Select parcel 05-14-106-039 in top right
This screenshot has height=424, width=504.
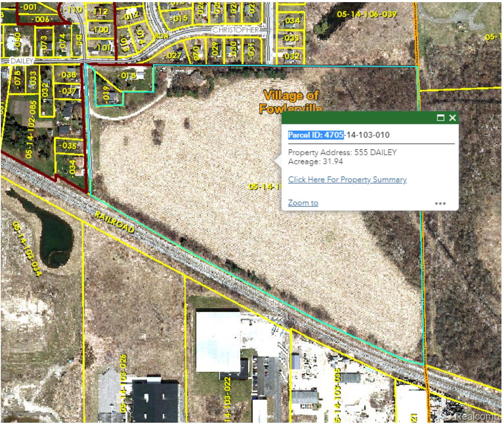pos(366,14)
